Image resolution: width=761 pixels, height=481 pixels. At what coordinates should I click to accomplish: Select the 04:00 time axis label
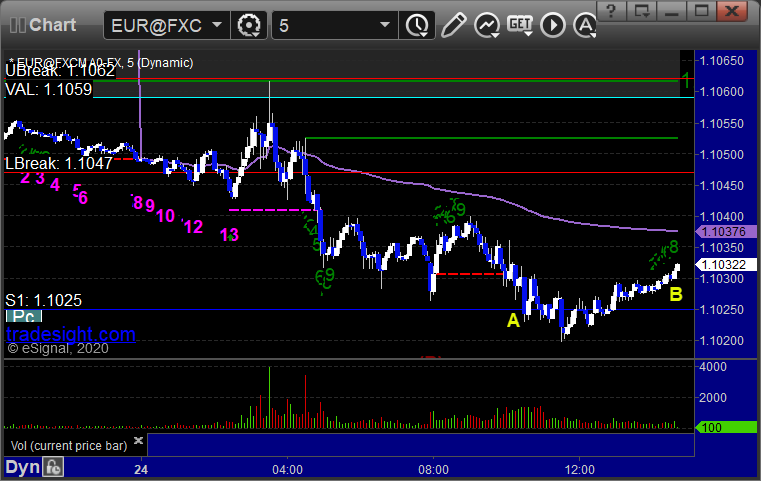[x=287, y=470]
